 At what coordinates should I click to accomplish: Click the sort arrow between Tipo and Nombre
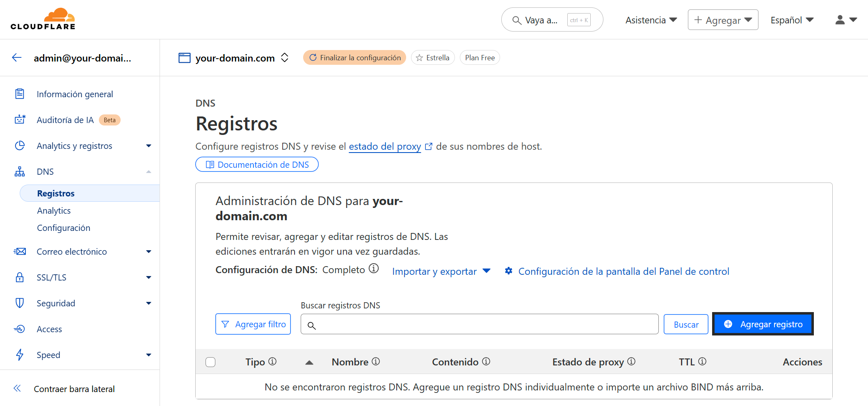(x=309, y=363)
